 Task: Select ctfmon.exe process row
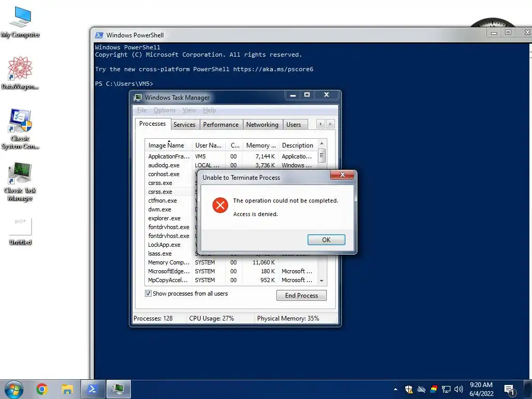tap(170, 201)
